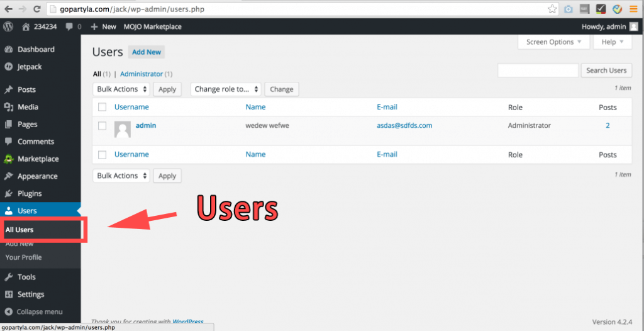Click the admin avatar in top bar
The image size is (644, 331).
click(634, 26)
